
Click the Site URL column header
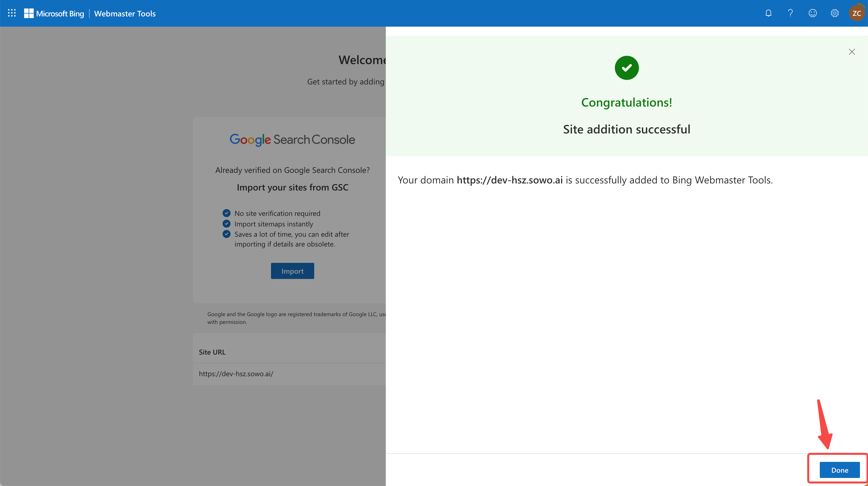pos(212,352)
